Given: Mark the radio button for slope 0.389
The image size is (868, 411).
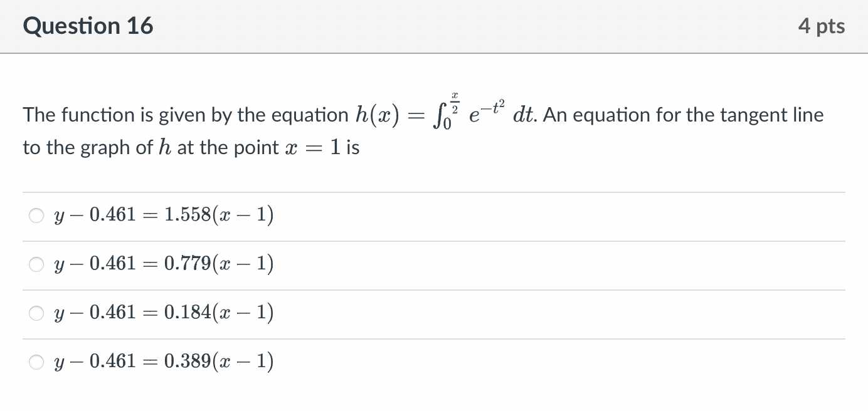Looking at the screenshot, I should click(x=36, y=362).
